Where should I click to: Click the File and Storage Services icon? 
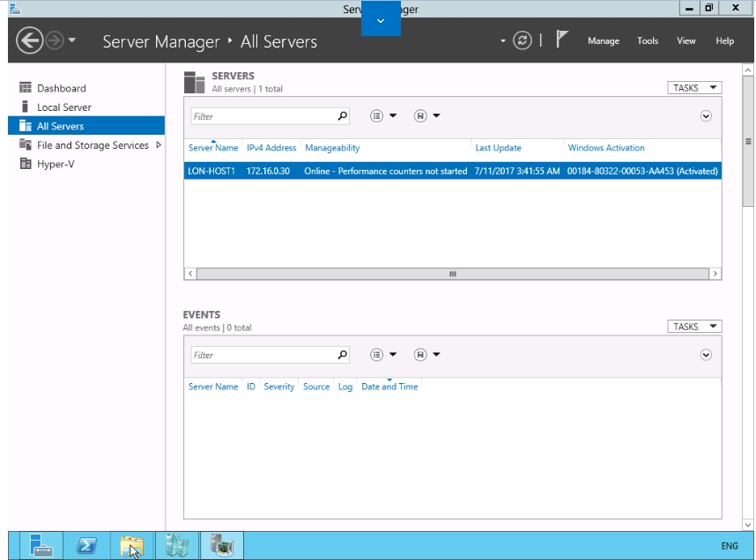25,144
